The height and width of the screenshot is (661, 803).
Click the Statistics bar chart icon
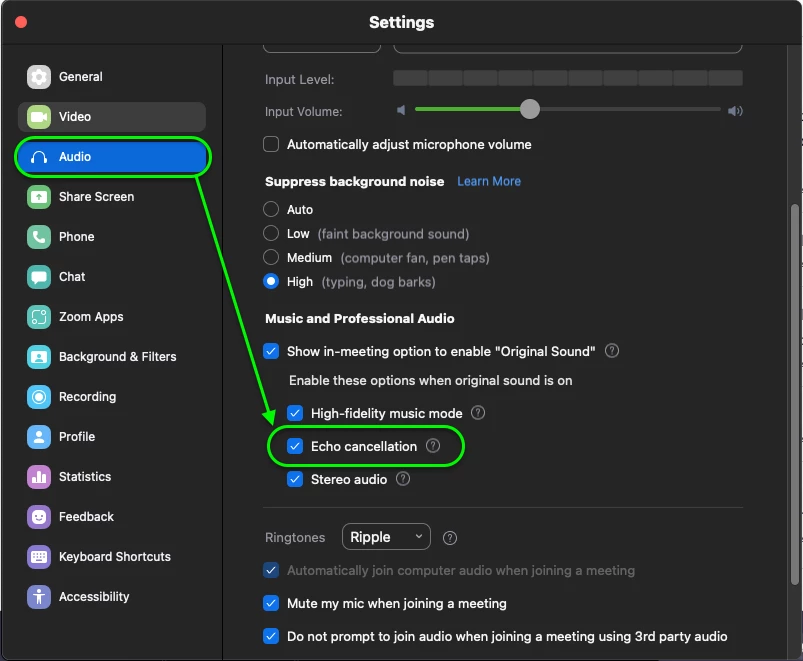(x=39, y=477)
